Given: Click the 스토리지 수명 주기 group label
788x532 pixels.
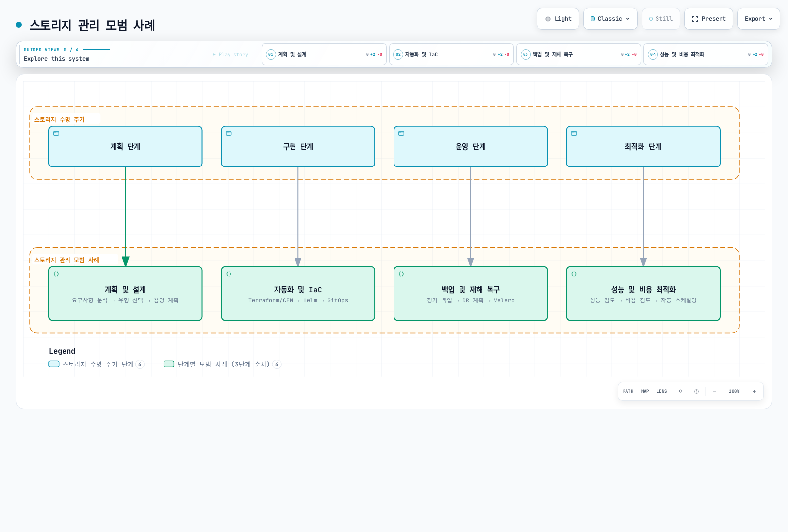Looking at the screenshot, I should click(60, 119).
